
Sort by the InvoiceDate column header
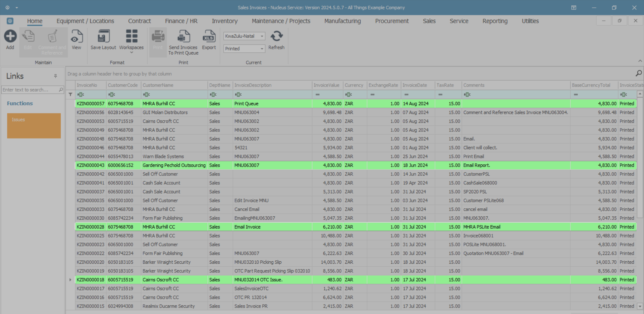(415, 85)
